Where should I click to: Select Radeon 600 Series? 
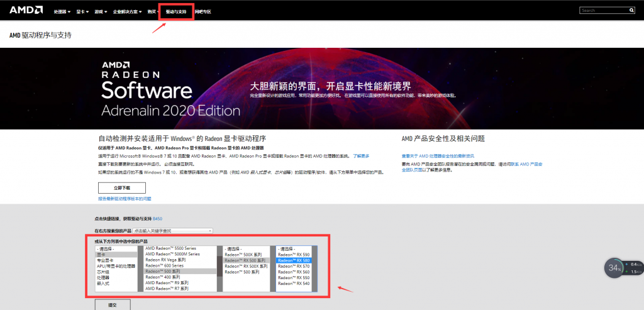coord(180,265)
